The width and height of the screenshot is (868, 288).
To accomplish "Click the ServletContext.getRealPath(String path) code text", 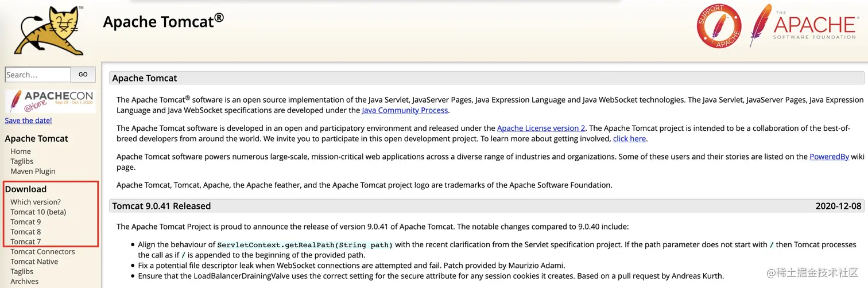I will (x=305, y=245).
